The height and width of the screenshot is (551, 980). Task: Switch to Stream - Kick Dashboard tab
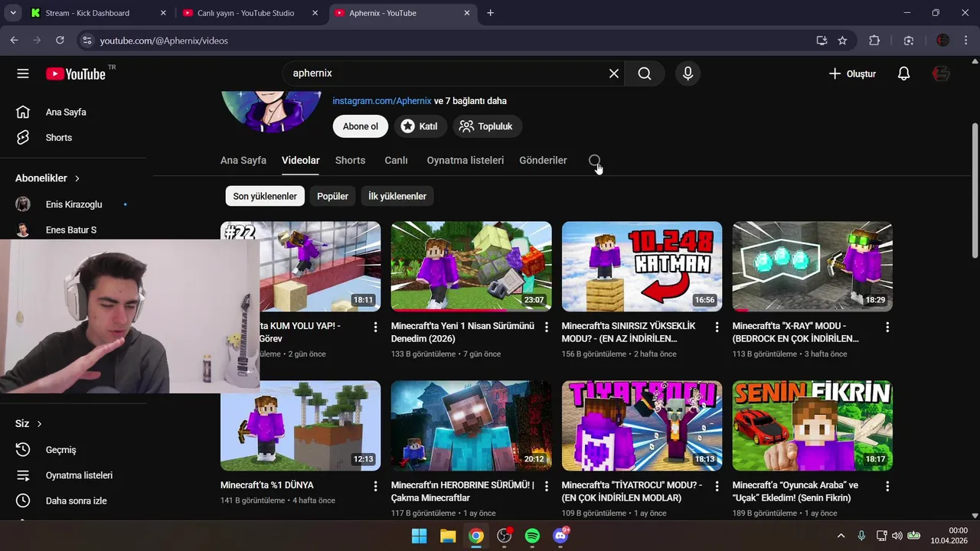tap(97, 13)
